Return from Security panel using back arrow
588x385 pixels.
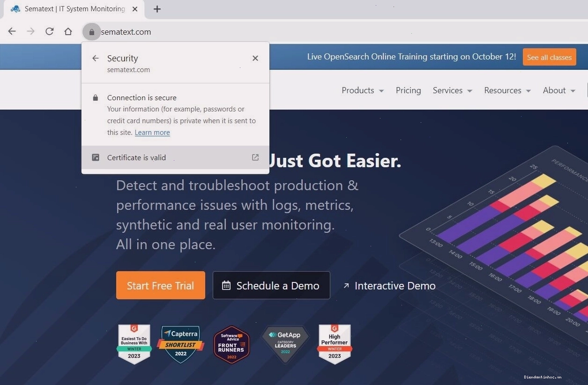point(96,58)
